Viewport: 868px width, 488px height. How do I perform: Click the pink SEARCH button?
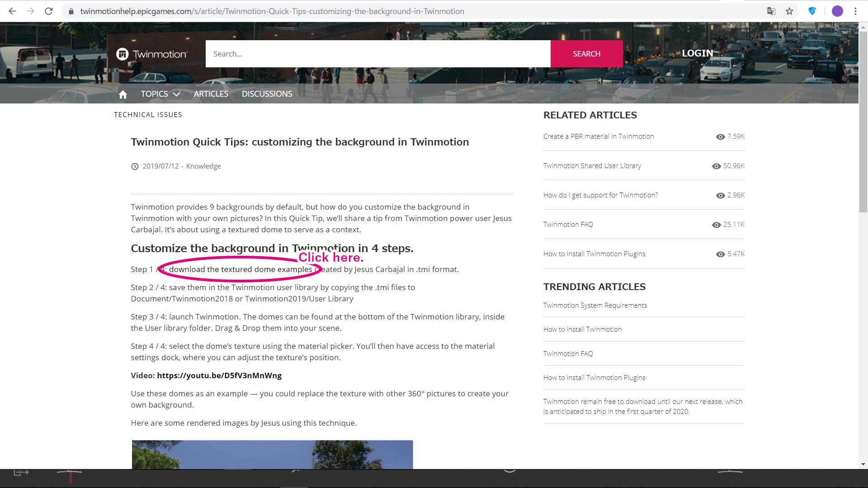click(586, 54)
